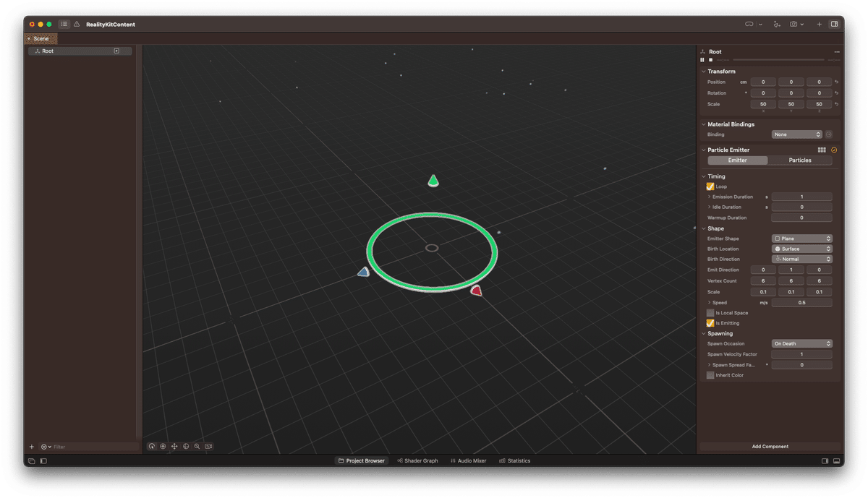This screenshot has width=868, height=498.
Task: Enable Inherit Color checkbox
Action: pos(710,375)
